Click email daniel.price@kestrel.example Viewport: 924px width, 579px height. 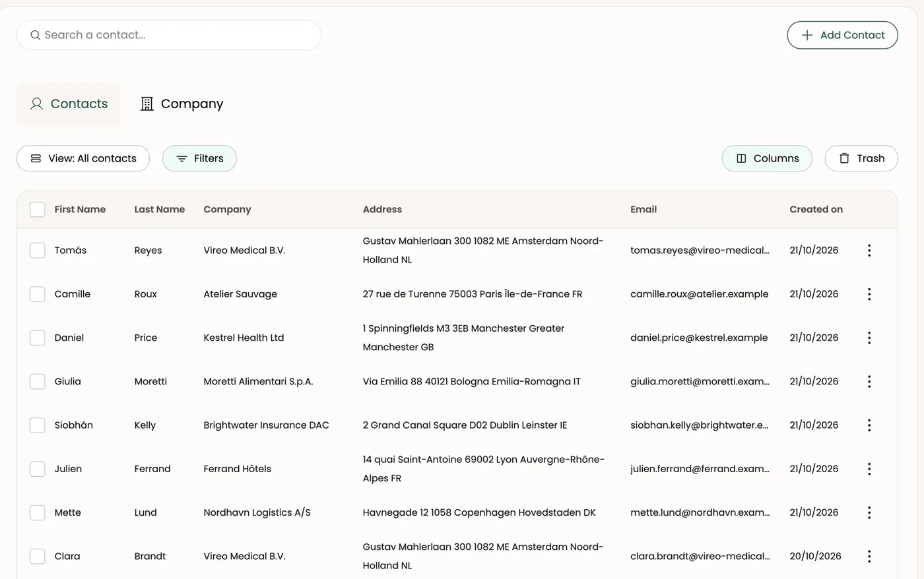click(699, 338)
